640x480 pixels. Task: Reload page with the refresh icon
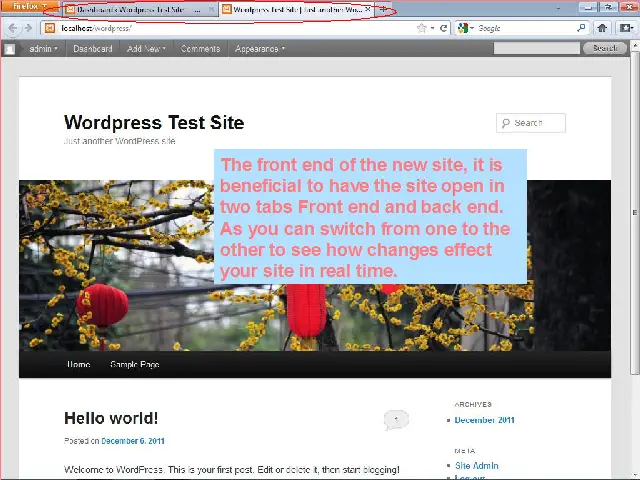pos(444,28)
